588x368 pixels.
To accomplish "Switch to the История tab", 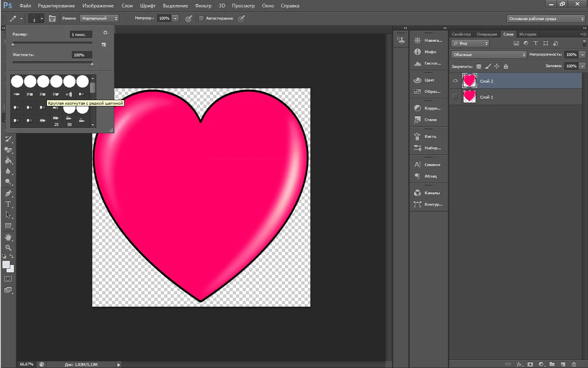I will point(528,34).
